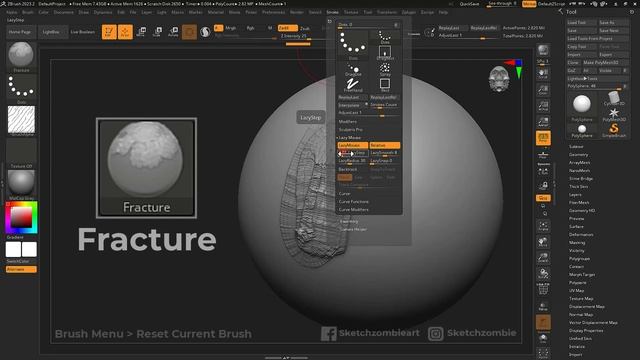Select the Rotate transform icon

(x=173, y=32)
